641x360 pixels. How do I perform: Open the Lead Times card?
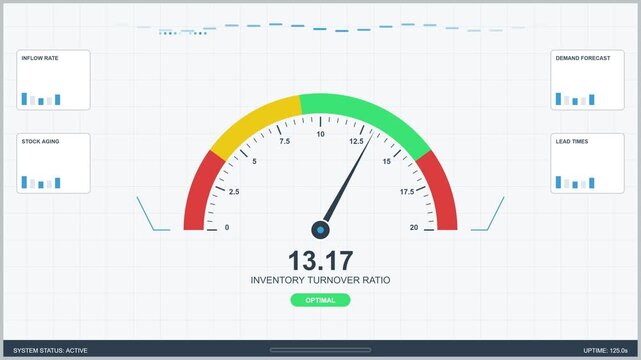587,163
